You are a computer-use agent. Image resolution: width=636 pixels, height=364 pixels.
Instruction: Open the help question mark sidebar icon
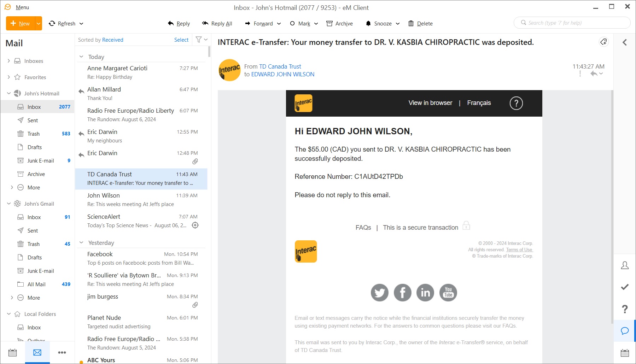pyautogui.click(x=625, y=309)
